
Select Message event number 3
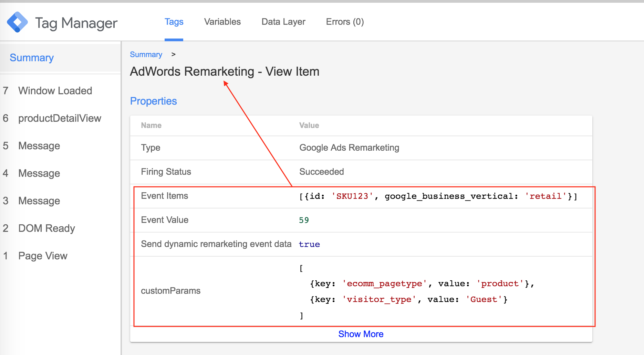[39, 201]
